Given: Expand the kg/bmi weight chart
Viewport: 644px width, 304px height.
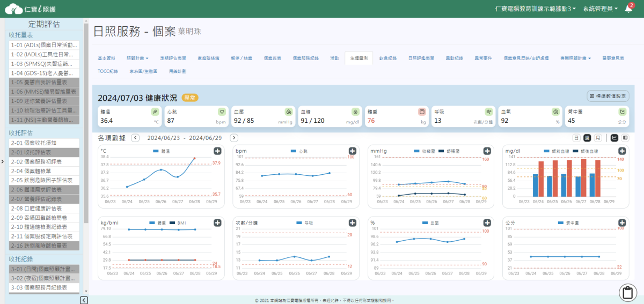Looking at the screenshot, I should [x=217, y=223].
